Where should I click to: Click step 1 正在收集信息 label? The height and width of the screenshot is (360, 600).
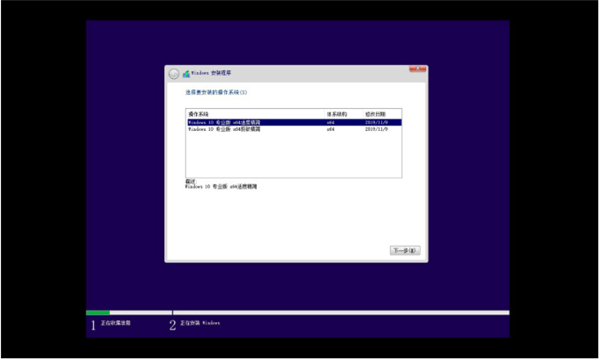pos(116,323)
